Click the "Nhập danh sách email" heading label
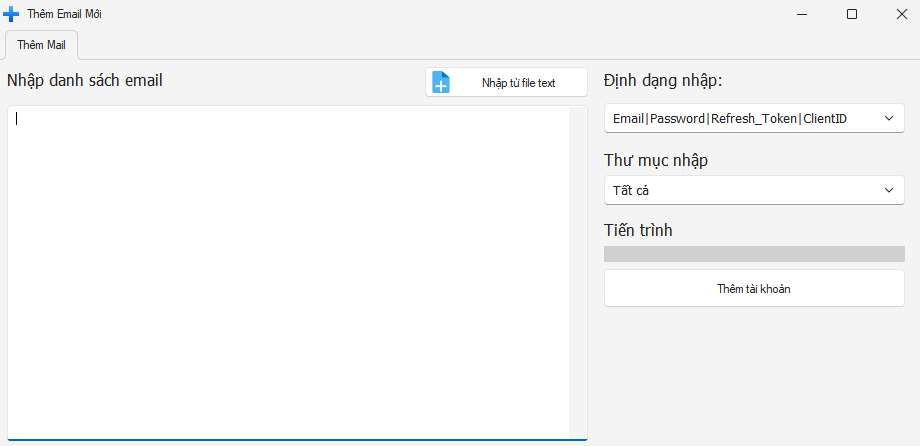 [x=85, y=81]
